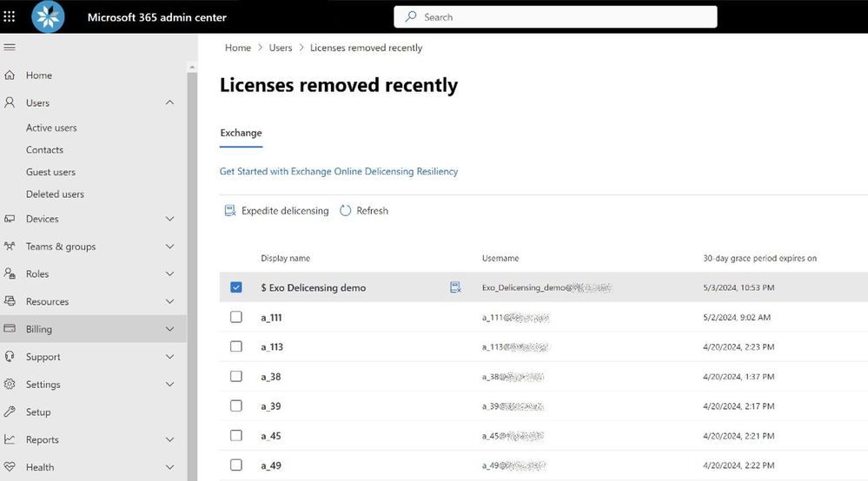Click in the Search input field

pyautogui.click(x=555, y=16)
